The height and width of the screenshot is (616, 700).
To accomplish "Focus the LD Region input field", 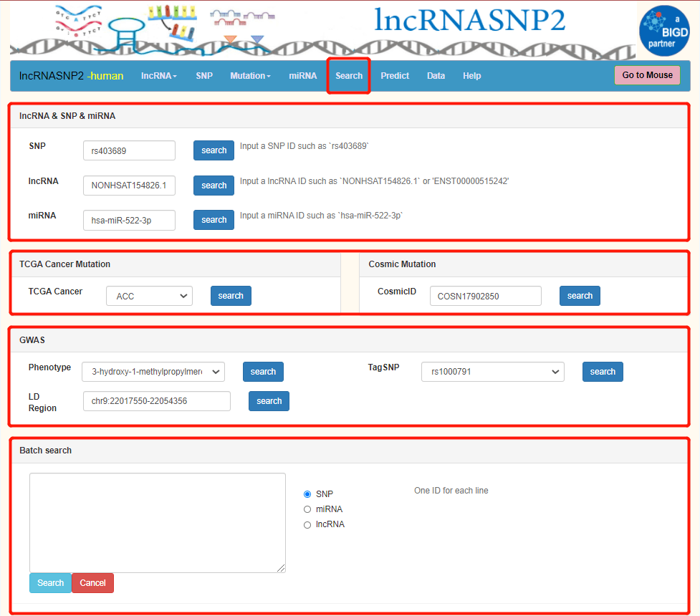I will [x=157, y=401].
